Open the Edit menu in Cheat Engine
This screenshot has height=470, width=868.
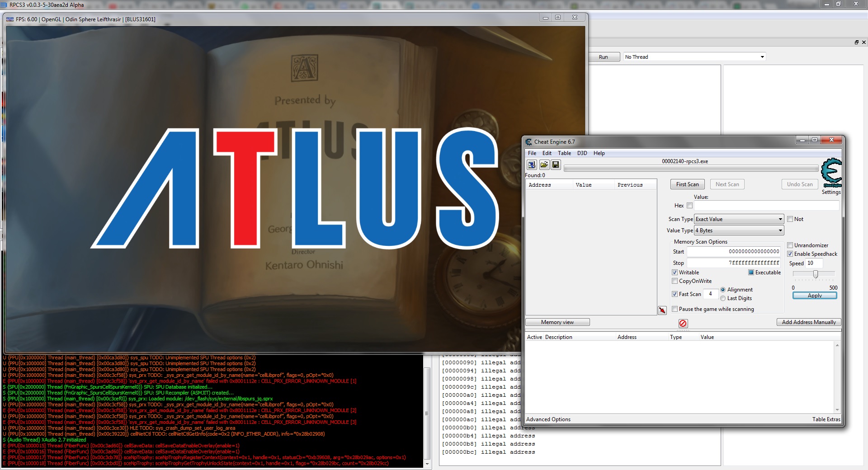pos(547,153)
